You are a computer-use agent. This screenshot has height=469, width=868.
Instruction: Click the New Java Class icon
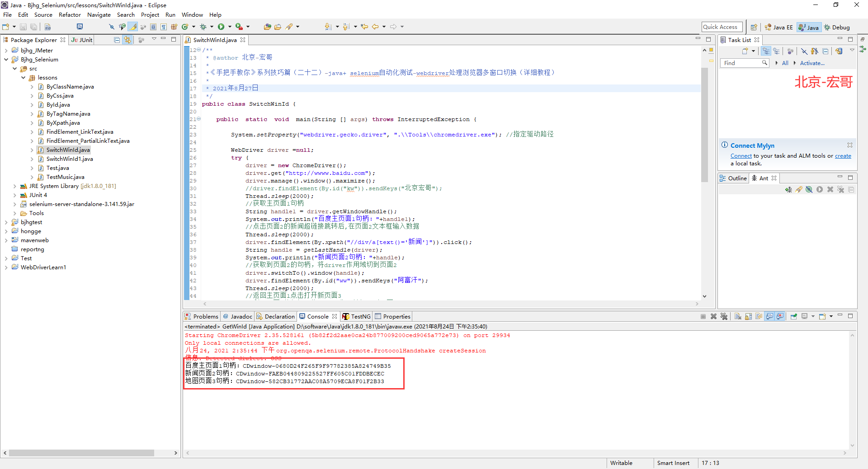click(x=185, y=27)
